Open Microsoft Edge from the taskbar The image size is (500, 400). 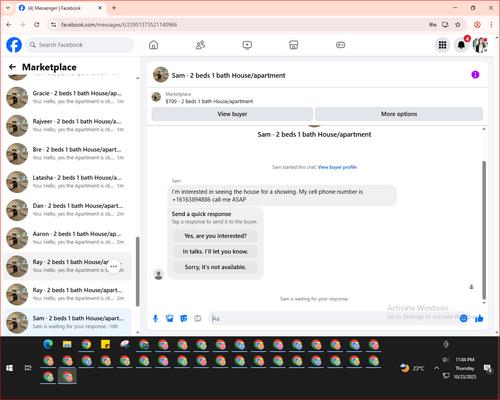point(48,344)
